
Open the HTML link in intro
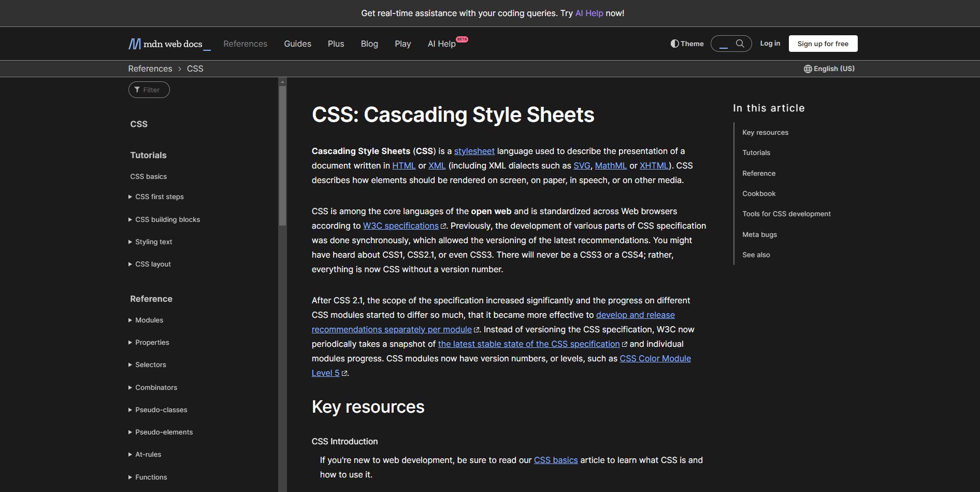click(x=404, y=166)
